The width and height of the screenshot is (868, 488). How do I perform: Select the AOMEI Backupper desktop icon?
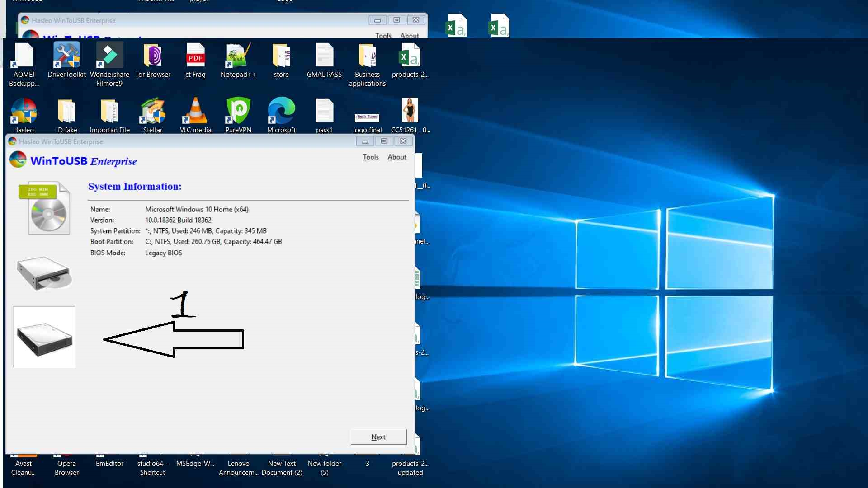pyautogui.click(x=24, y=65)
